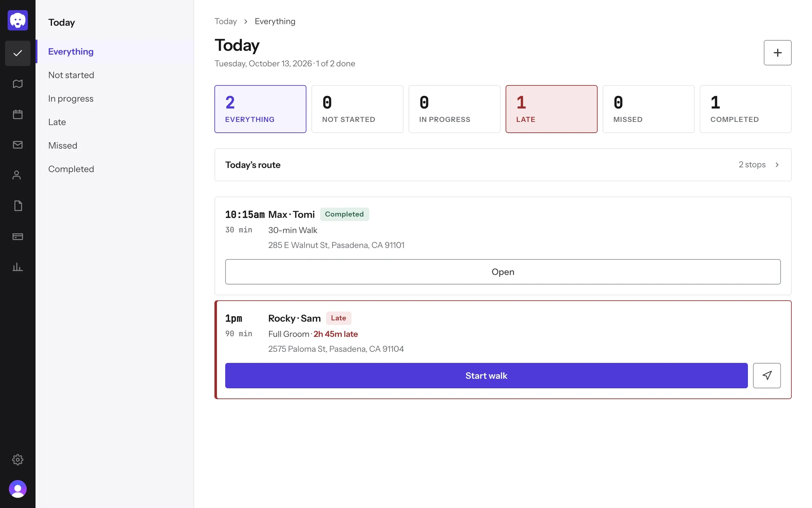Filter by the Everything stat card
Viewport: 812px width, 508px height.
click(x=260, y=109)
